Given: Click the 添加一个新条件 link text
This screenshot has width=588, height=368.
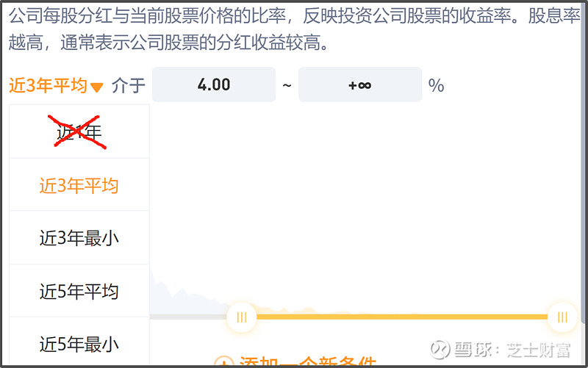Looking at the screenshot, I should 307,361.
